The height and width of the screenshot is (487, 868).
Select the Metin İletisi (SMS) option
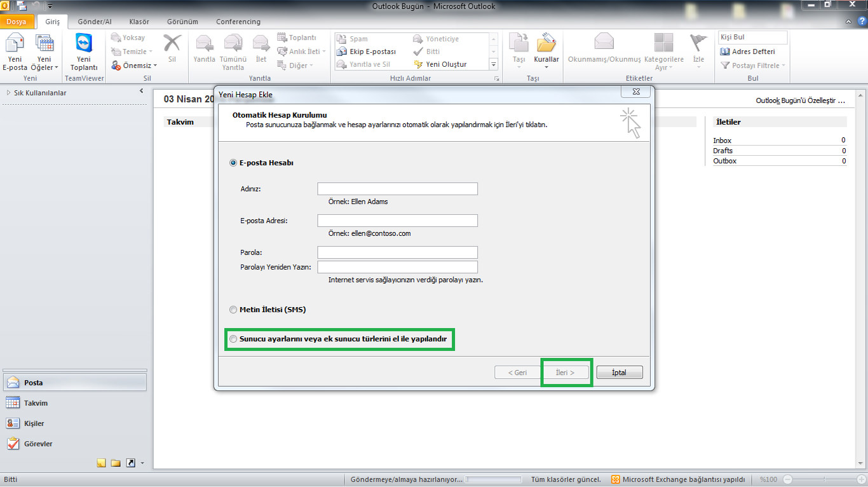233,310
